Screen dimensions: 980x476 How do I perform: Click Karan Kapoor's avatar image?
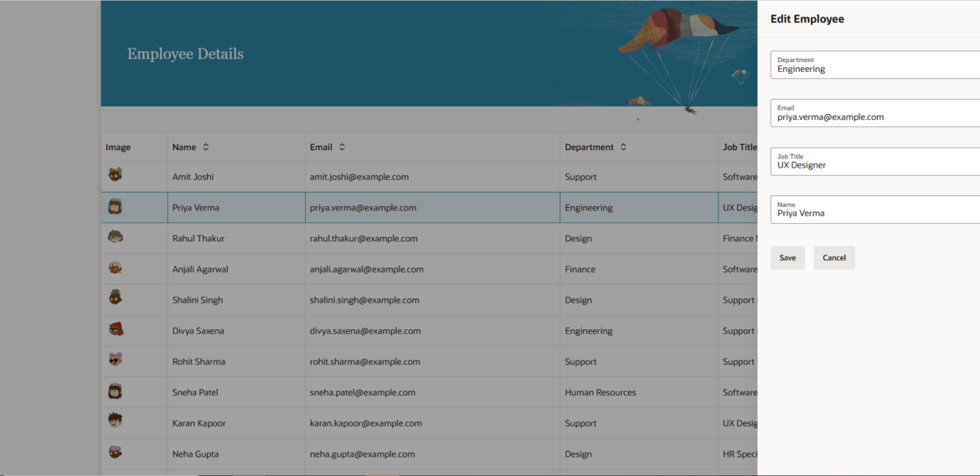click(115, 421)
